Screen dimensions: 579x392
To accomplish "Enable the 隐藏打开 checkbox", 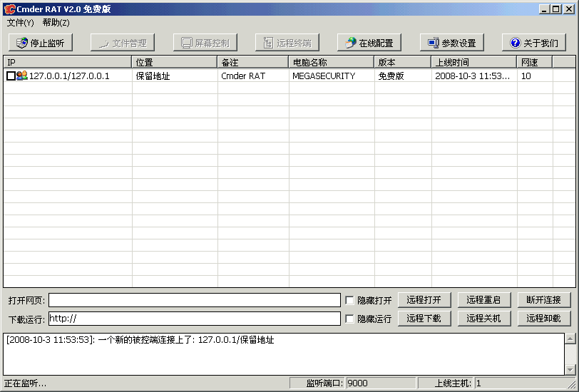I will point(349,300).
